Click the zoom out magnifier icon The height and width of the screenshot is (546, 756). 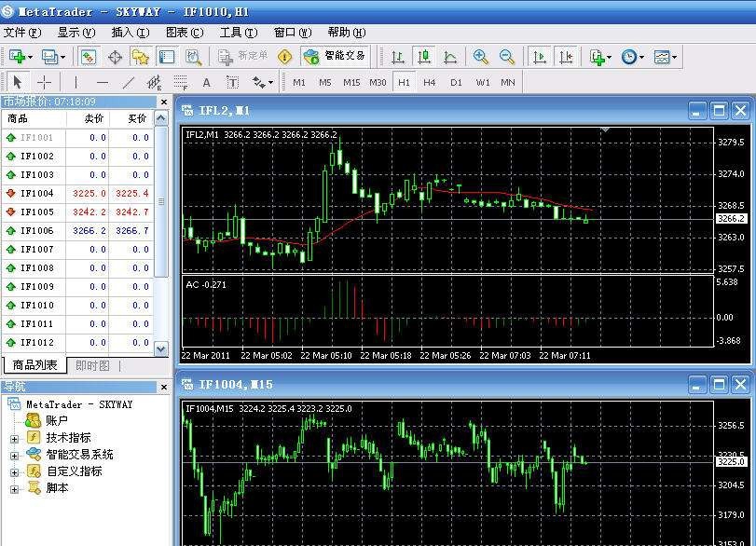507,57
